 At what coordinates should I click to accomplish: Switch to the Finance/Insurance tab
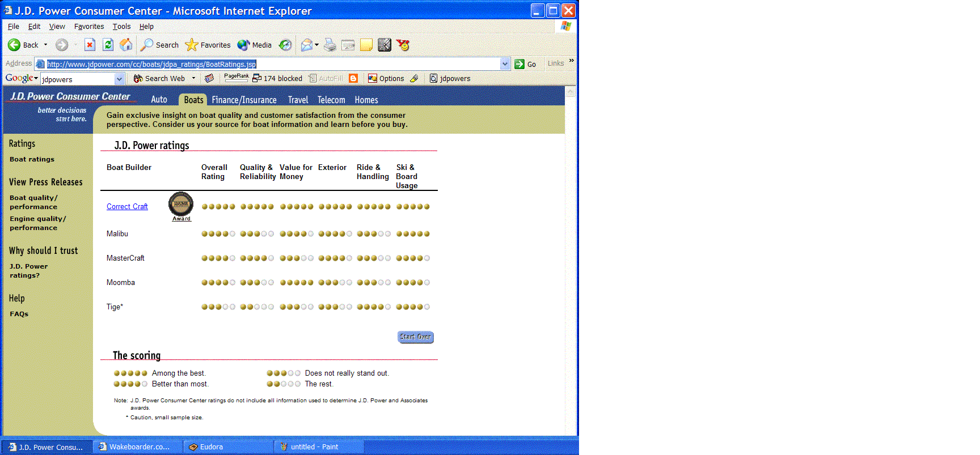point(244,100)
